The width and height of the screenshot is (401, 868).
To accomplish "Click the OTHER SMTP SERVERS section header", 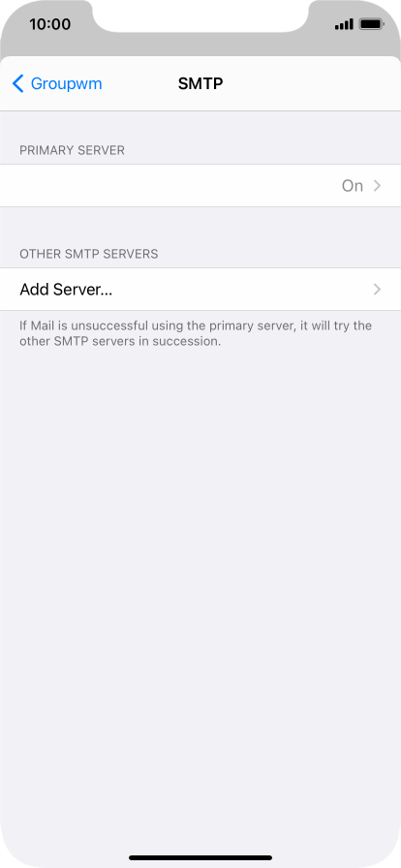I will tap(88, 254).
